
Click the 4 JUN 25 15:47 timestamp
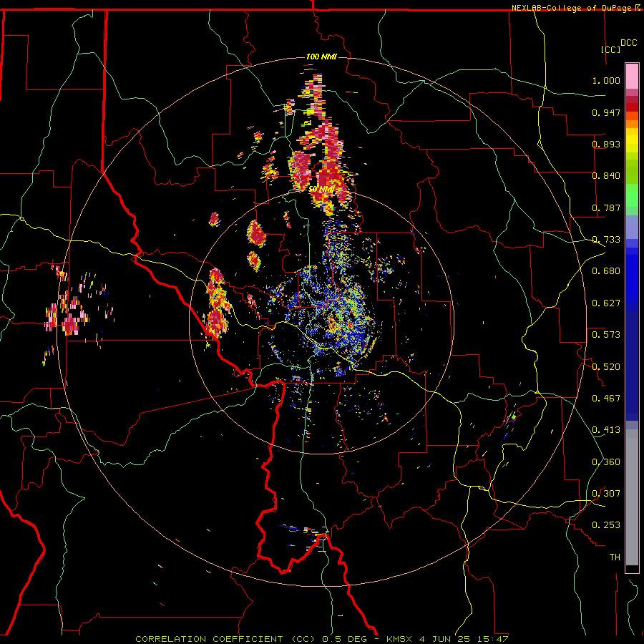click(x=464, y=639)
